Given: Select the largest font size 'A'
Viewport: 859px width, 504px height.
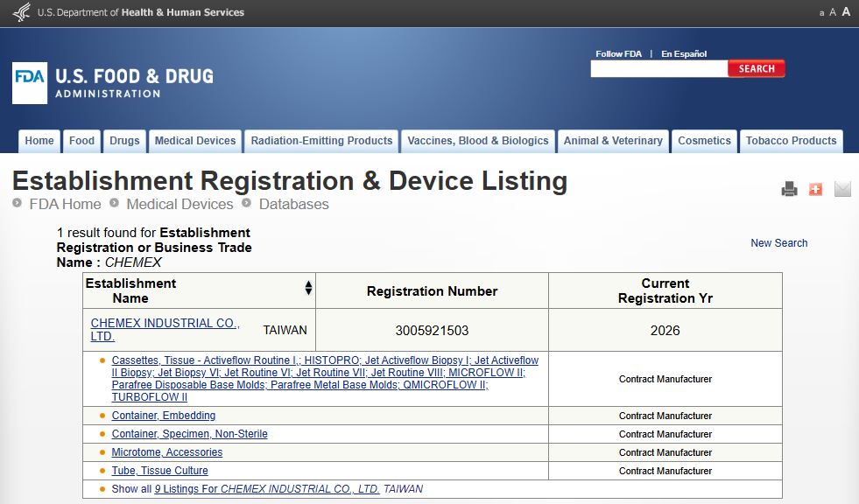Looking at the screenshot, I should coord(846,11).
